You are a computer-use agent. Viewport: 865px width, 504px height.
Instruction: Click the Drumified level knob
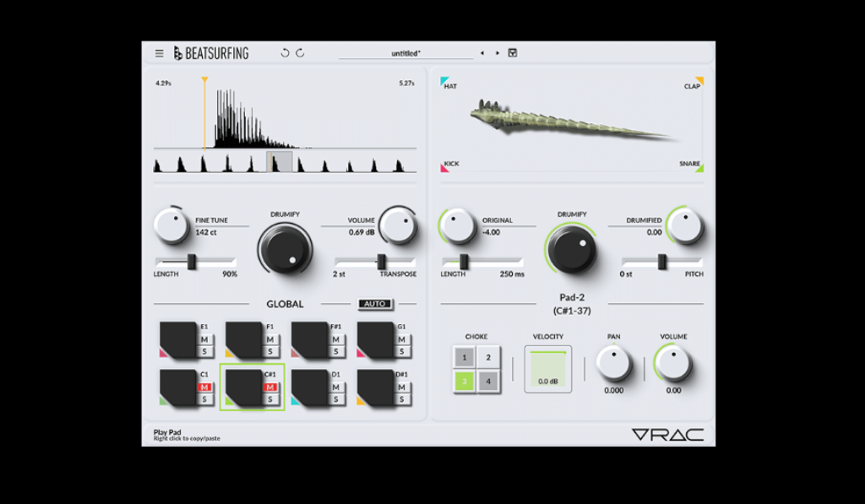coord(684,226)
